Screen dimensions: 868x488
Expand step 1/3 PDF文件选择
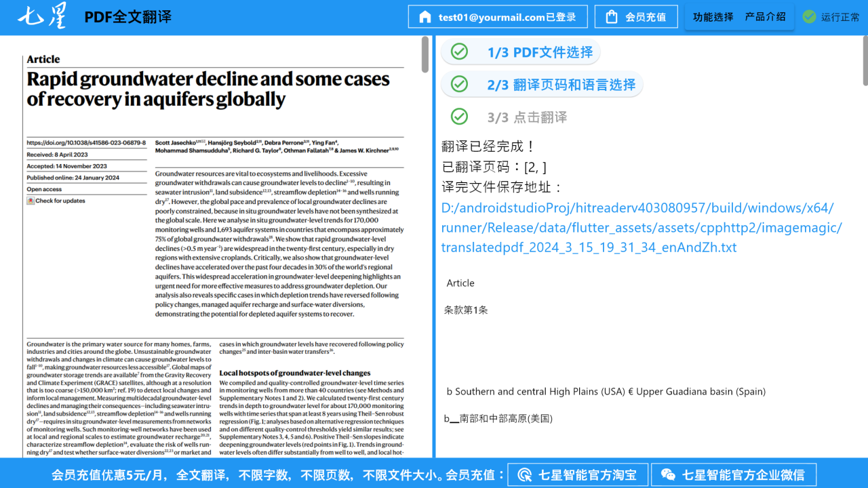[x=540, y=52]
